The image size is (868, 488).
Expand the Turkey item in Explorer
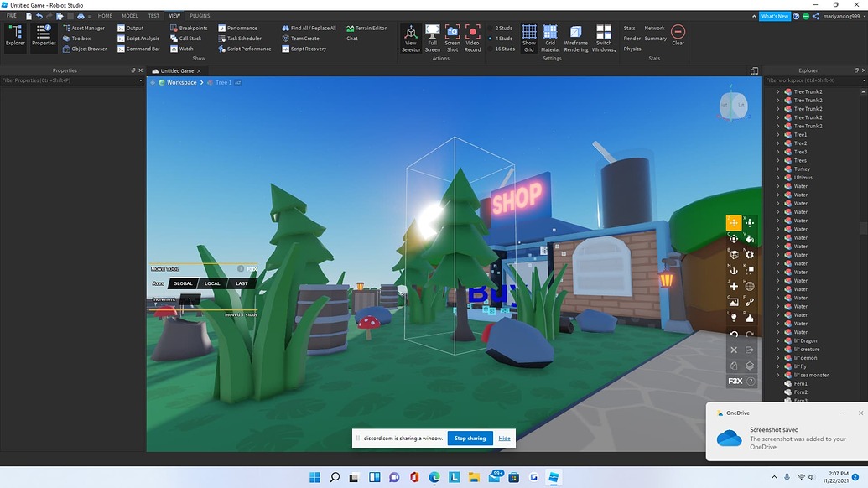[x=778, y=169]
